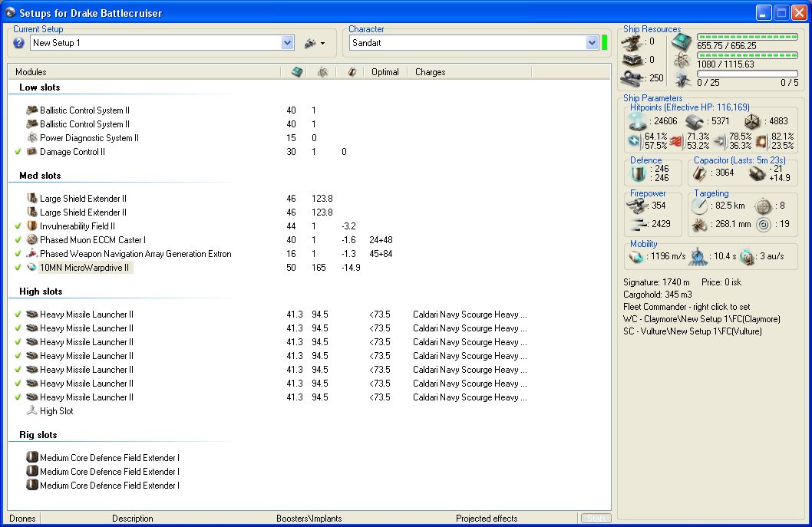
Task: Click the empty High Slot icon
Action: [32, 410]
